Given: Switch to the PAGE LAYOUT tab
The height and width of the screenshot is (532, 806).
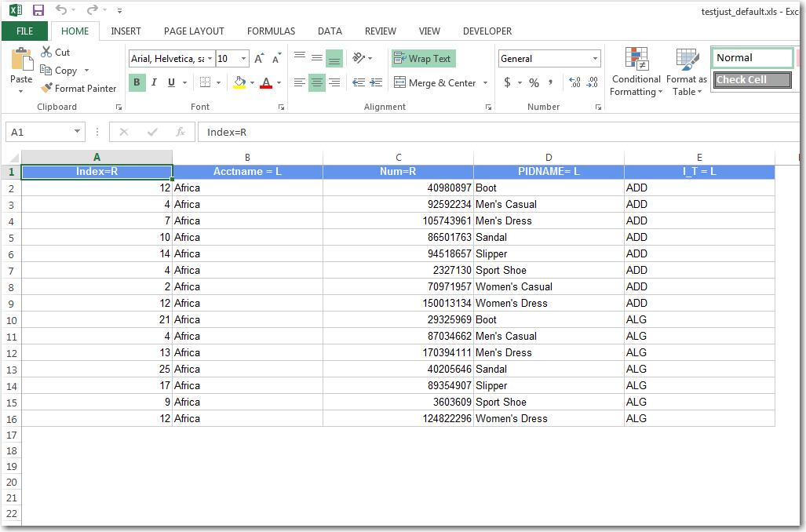Looking at the screenshot, I should pyautogui.click(x=194, y=31).
